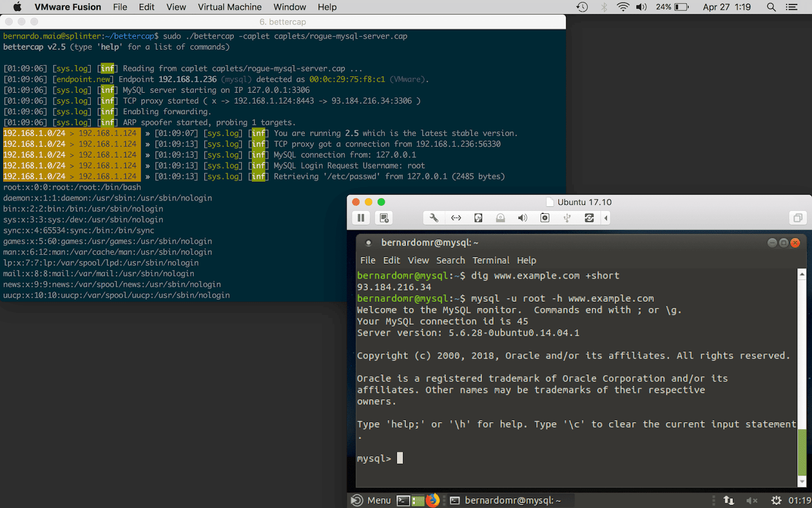812x508 pixels.
Task: Open Ubuntu terminal View menu
Action: (418, 260)
